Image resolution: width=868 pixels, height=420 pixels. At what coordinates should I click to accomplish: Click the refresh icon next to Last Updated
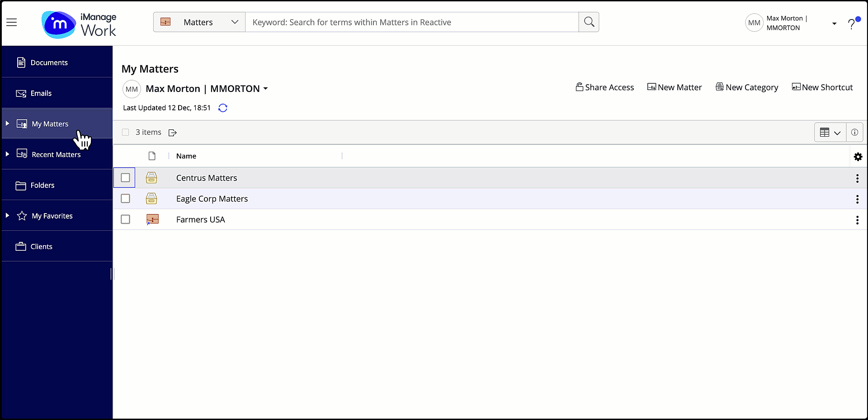(222, 108)
